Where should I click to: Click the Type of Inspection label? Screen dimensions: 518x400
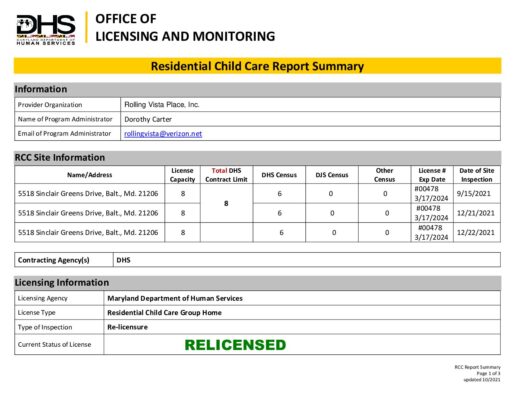(45, 327)
